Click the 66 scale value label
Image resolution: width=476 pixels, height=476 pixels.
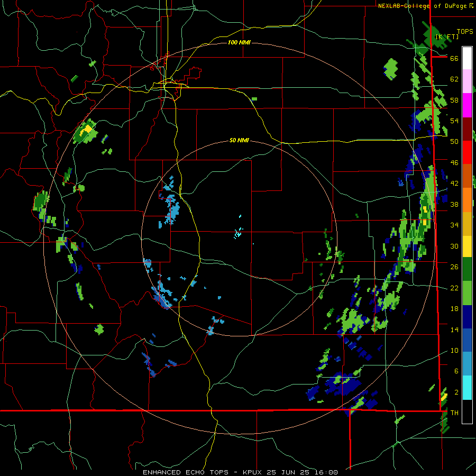click(454, 58)
